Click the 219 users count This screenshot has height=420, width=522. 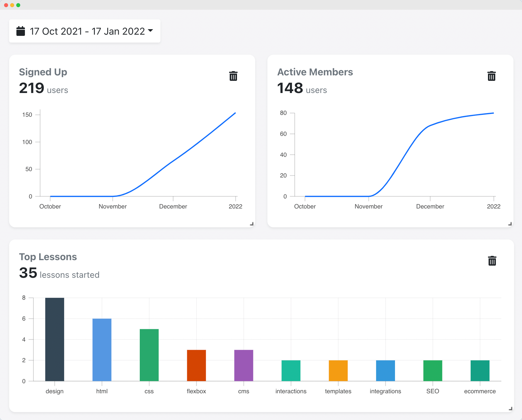click(x=43, y=89)
